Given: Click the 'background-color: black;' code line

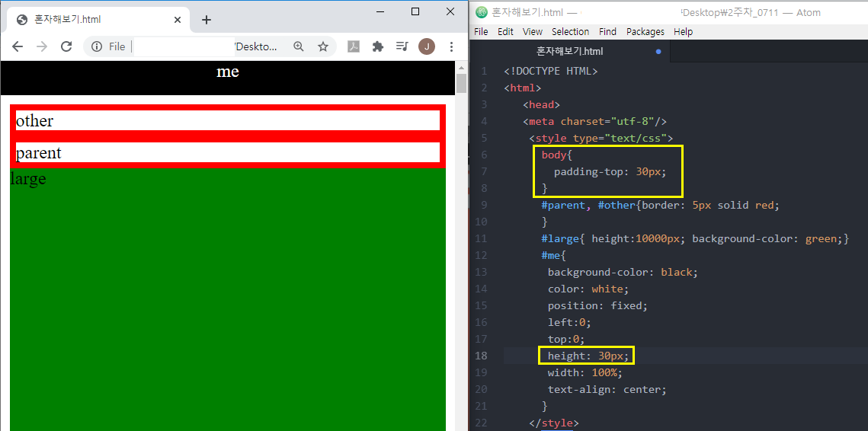Looking at the screenshot, I should tap(623, 272).
